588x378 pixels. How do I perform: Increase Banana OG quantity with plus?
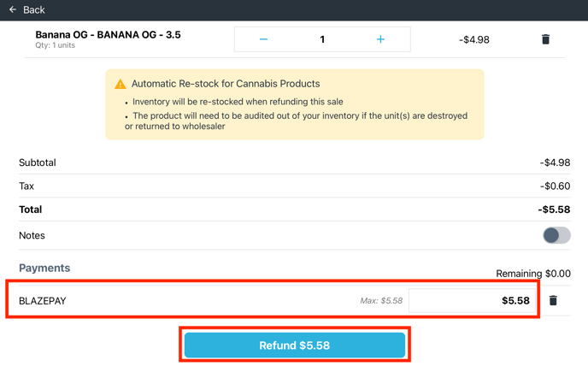[x=380, y=39]
